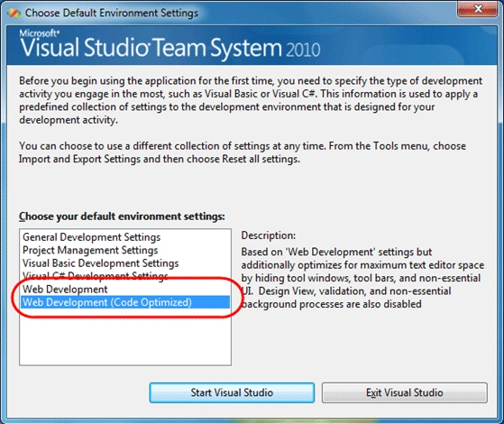The image size is (504, 424).
Task: Choose Project Management Settings
Action: (125, 250)
